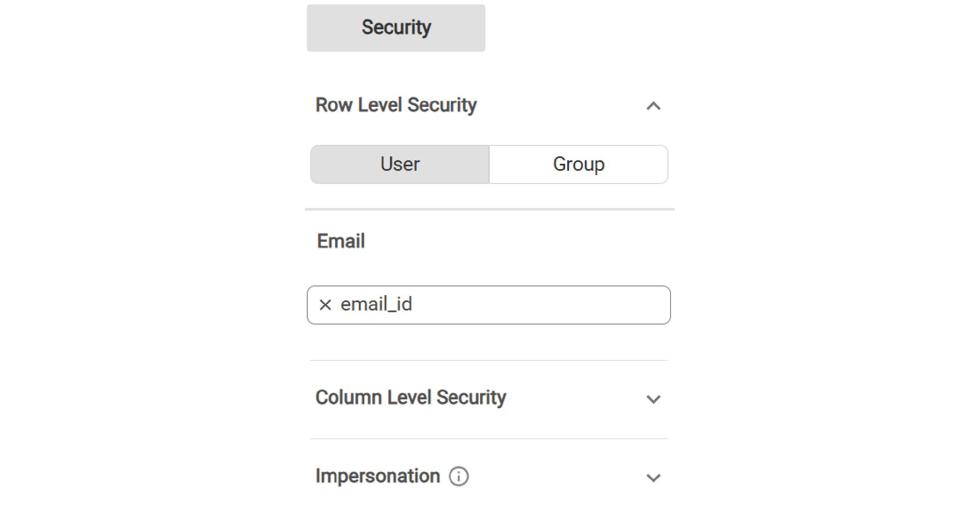
Task: Click the separator line above Impersonation
Action: 488,439
